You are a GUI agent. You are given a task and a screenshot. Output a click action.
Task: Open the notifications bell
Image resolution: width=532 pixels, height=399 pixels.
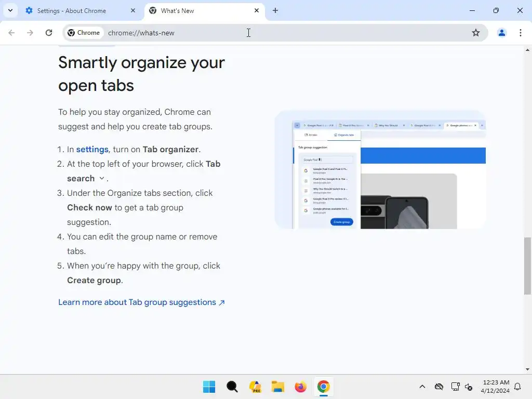click(x=518, y=387)
